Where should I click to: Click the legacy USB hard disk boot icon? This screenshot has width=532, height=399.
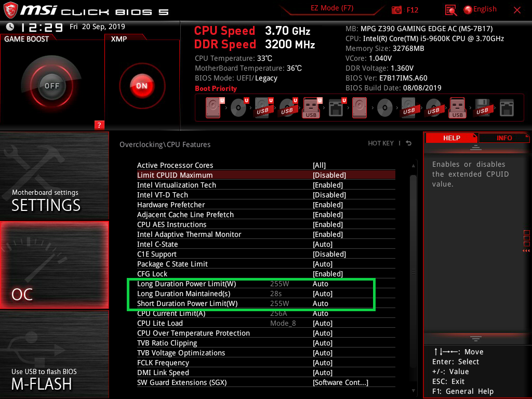(409, 108)
